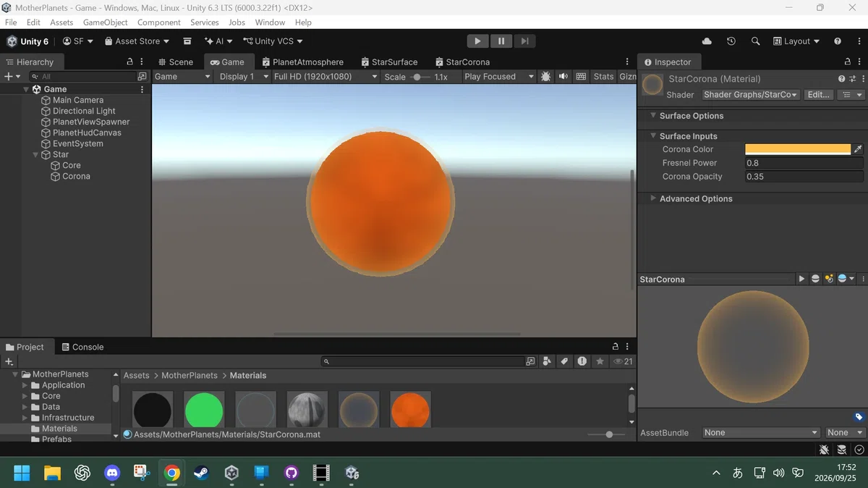
Task: Click the shader Edit... button
Action: [818, 95]
